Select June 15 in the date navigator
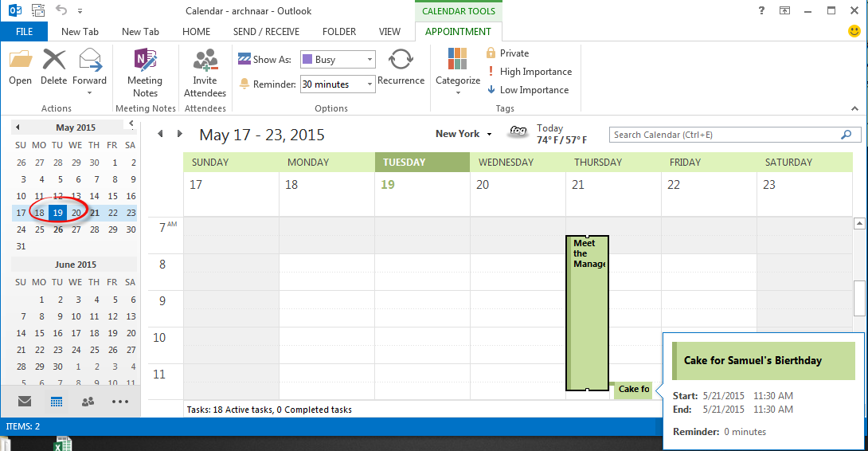 pos(39,333)
